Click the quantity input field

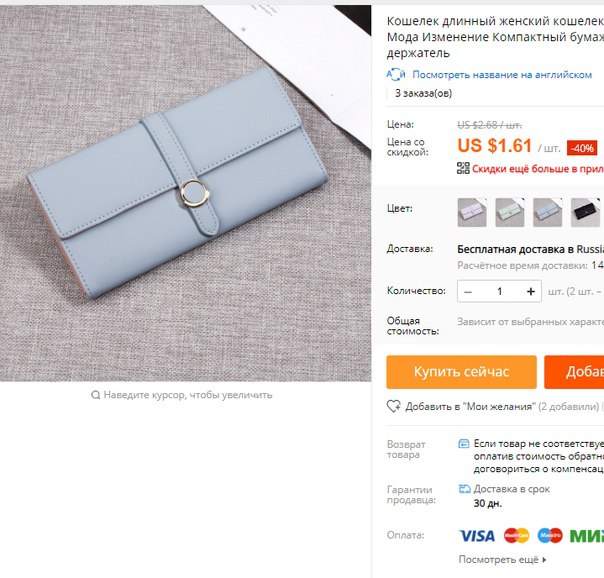pos(499,292)
